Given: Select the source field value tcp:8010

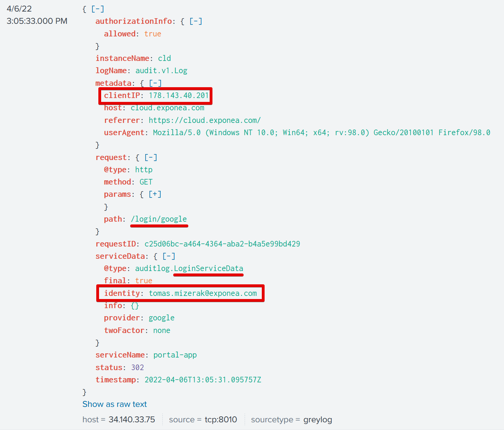Looking at the screenshot, I should click(x=221, y=419).
